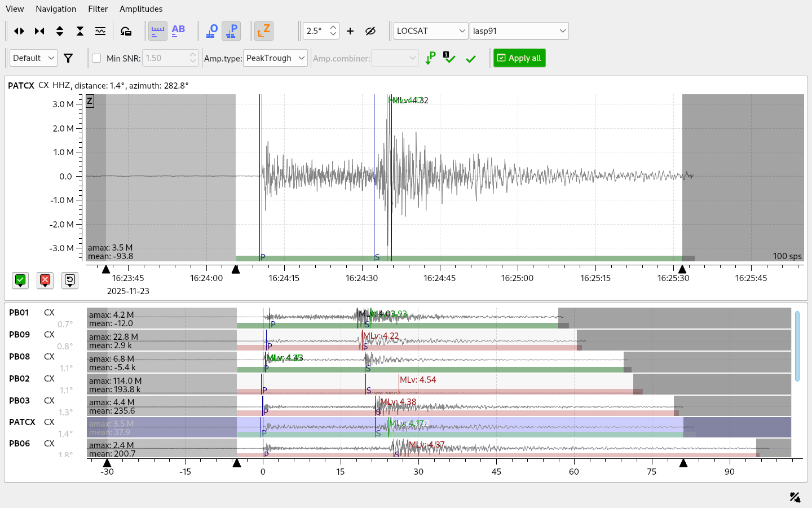Screen dimensions: 812x508
Task: Click the green P arrow icon
Action: (x=430, y=58)
